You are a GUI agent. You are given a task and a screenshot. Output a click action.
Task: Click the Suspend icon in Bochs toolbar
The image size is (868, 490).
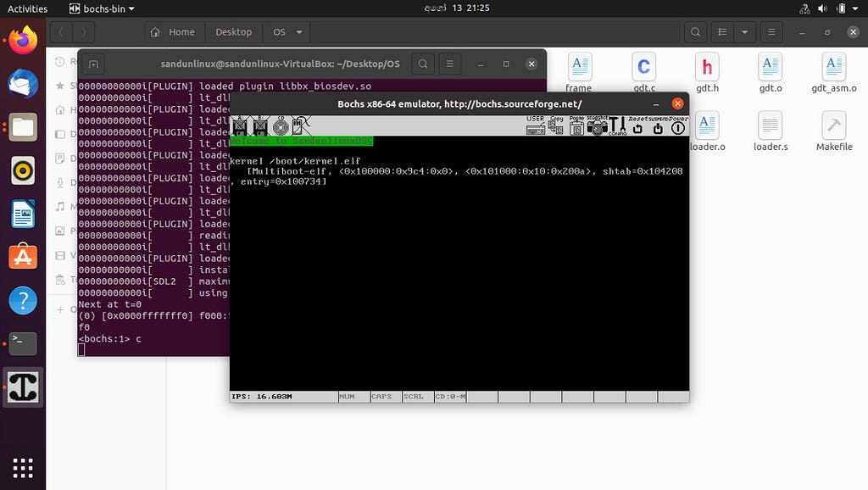(658, 126)
